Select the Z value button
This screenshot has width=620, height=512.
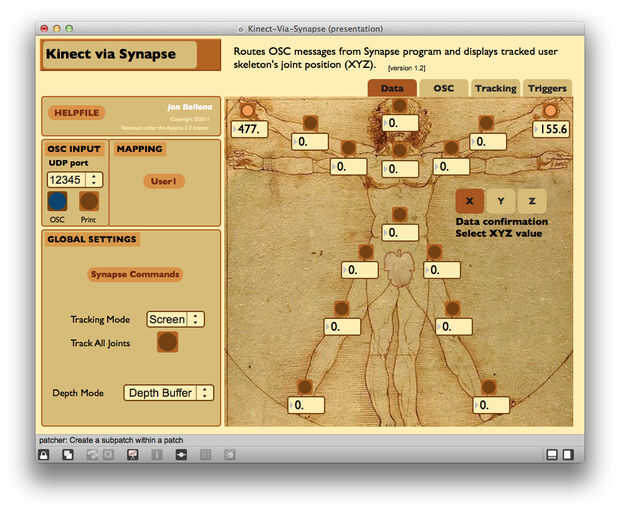tap(532, 201)
